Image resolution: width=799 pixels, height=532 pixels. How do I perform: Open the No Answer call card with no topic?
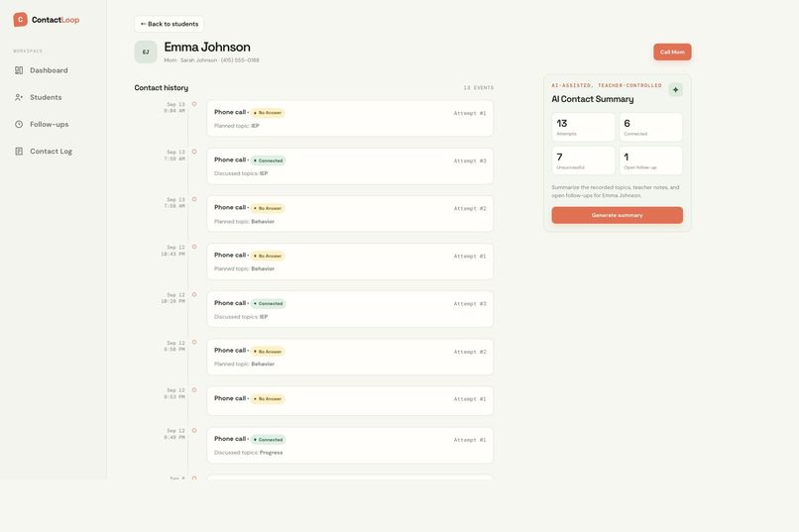coord(350,400)
